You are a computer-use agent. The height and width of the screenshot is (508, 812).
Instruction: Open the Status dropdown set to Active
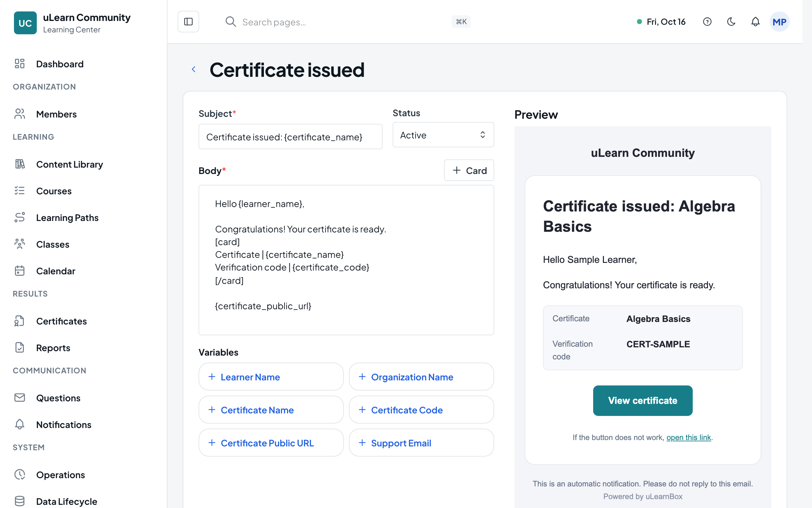pyautogui.click(x=443, y=135)
